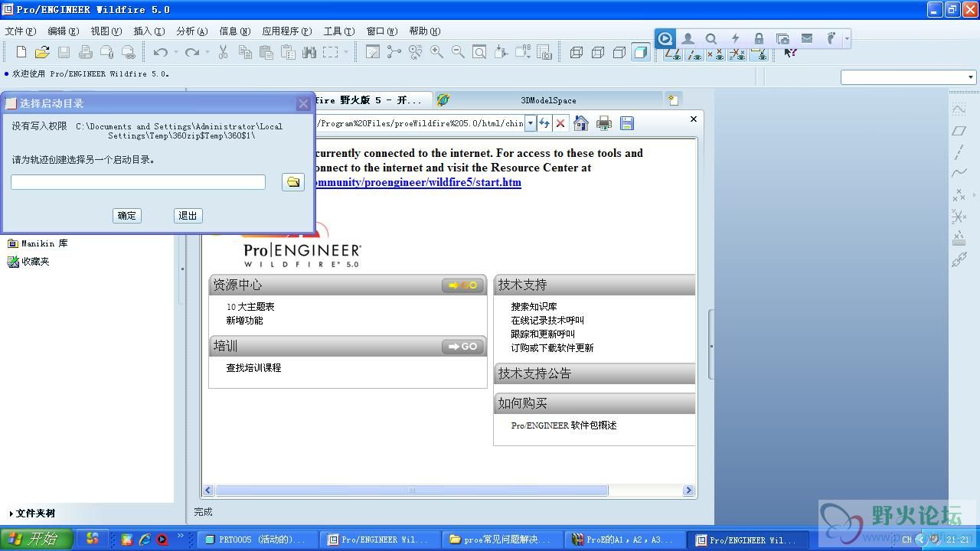Select the Manikin 库 tree item

(x=38, y=243)
